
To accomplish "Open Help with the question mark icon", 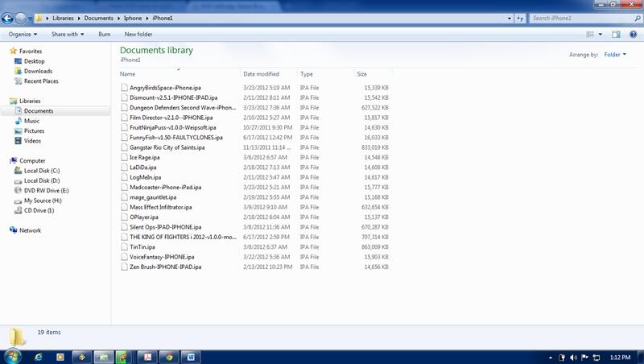I will pyautogui.click(x=633, y=34).
